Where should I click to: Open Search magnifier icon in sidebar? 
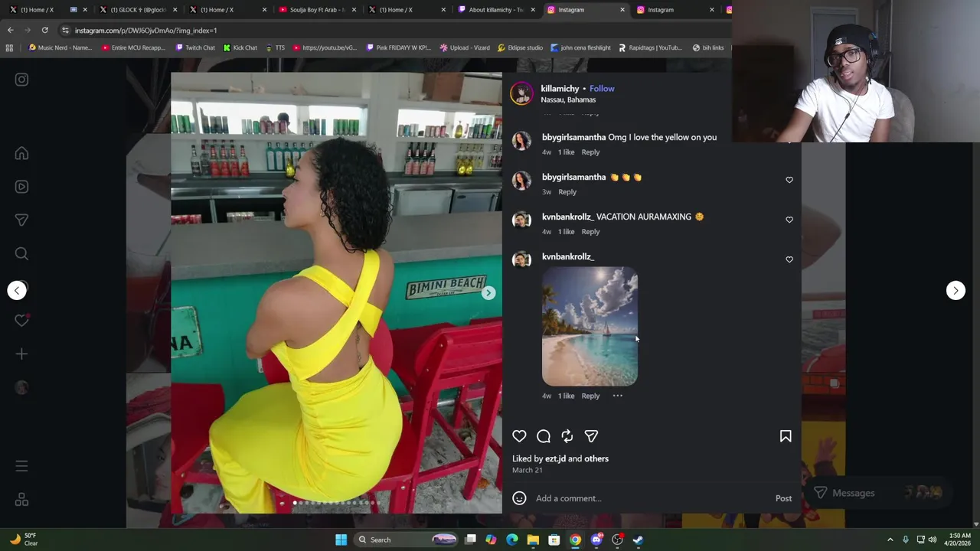tap(21, 253)
